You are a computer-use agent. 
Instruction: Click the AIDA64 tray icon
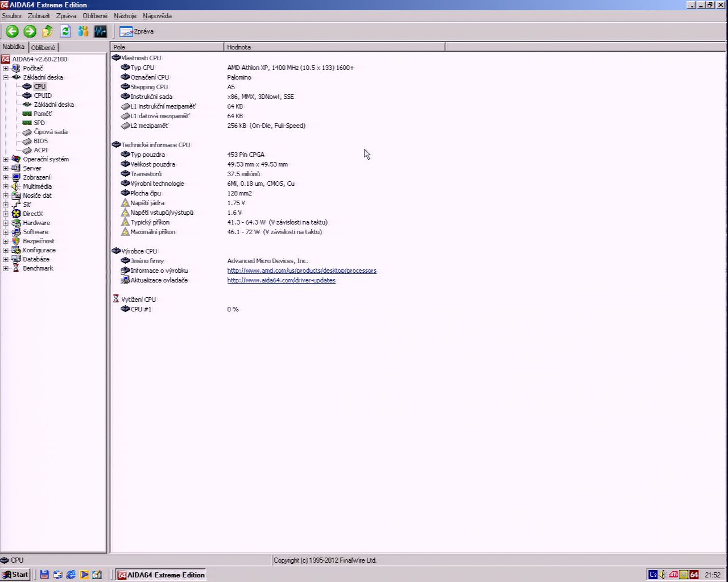click(694, 575)
